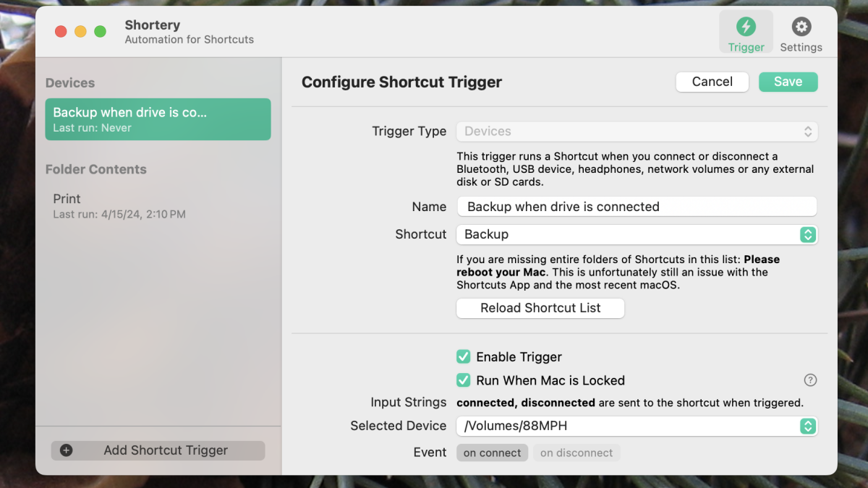The width and height of the screenshot is (868, 488).
Task: Toggle Run When Mac is Locked checkbox
Action: click(x=464, y=380)
